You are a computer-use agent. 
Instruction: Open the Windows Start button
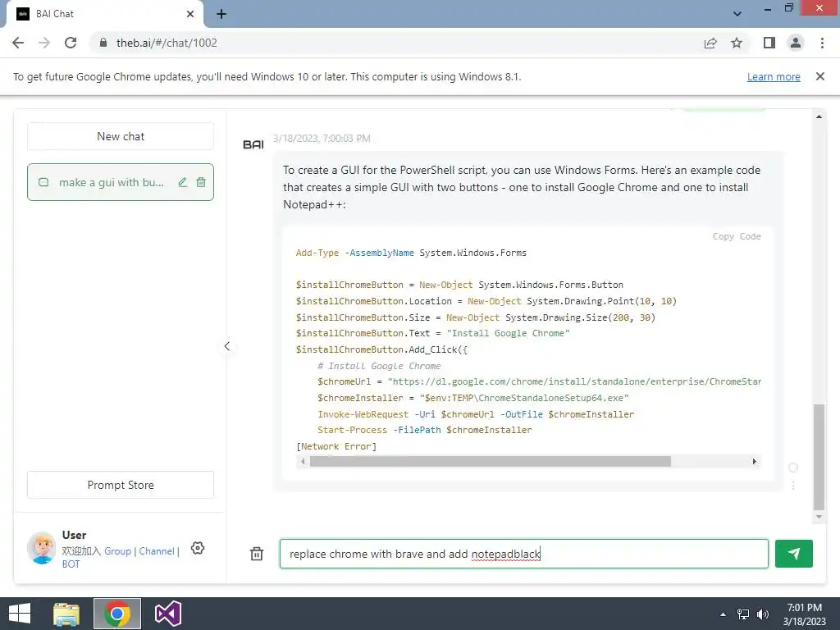click(20, 614)
